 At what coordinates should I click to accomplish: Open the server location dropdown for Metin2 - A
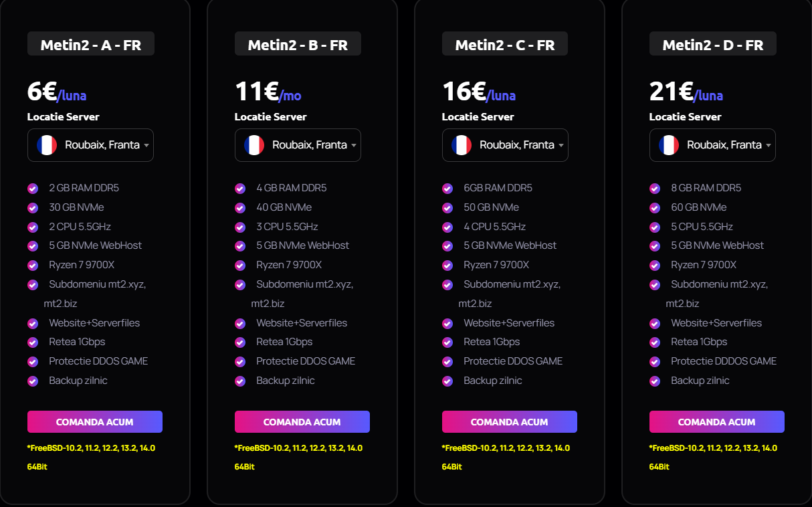click(x=90, y=145)
